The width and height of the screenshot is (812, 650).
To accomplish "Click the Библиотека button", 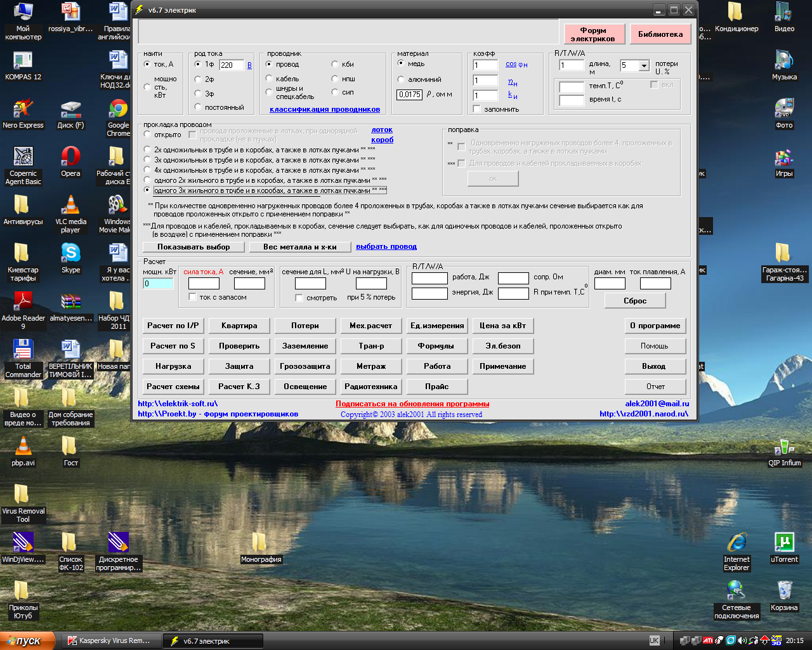I will coord(660,34).
